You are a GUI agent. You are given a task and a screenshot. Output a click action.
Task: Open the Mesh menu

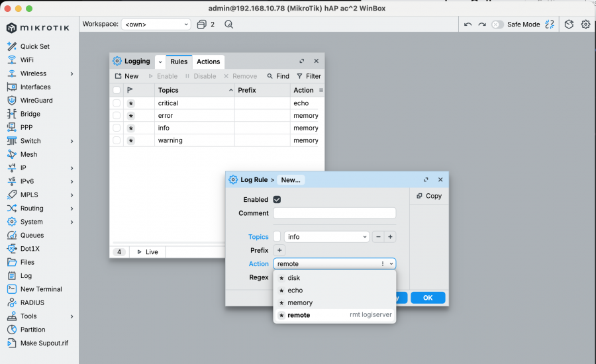[22, 154]
